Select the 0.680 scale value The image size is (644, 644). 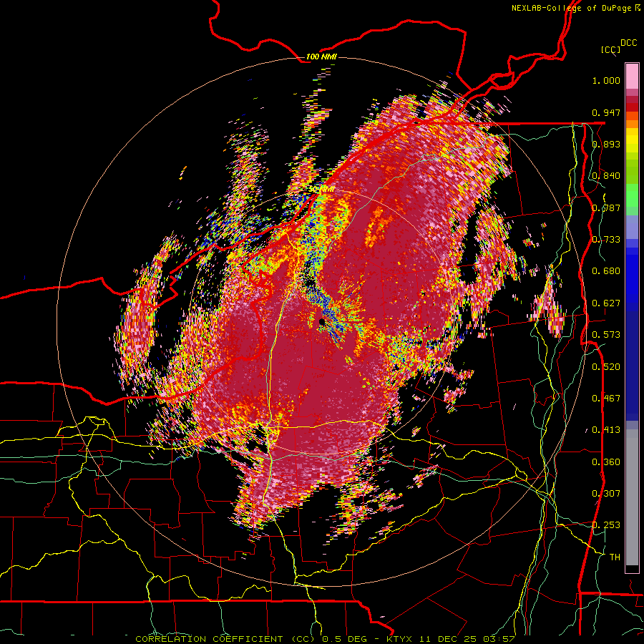(606, 271)
